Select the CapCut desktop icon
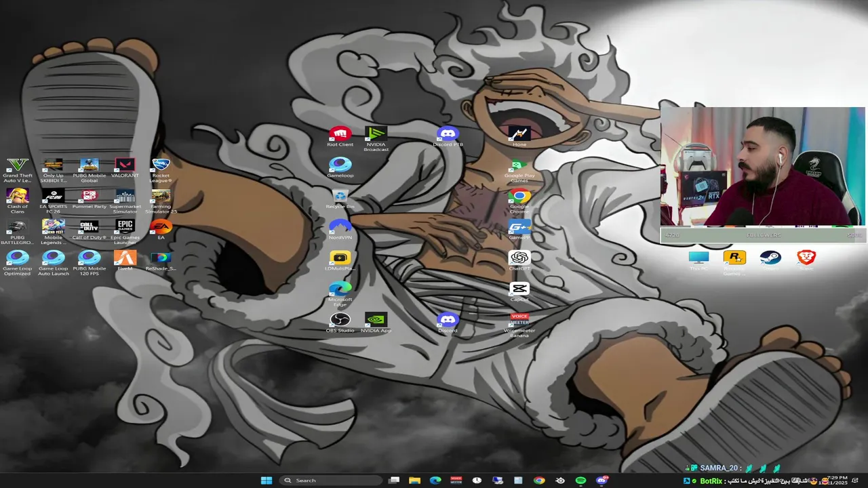Screen dimensions: 868x488 [519, 291]
